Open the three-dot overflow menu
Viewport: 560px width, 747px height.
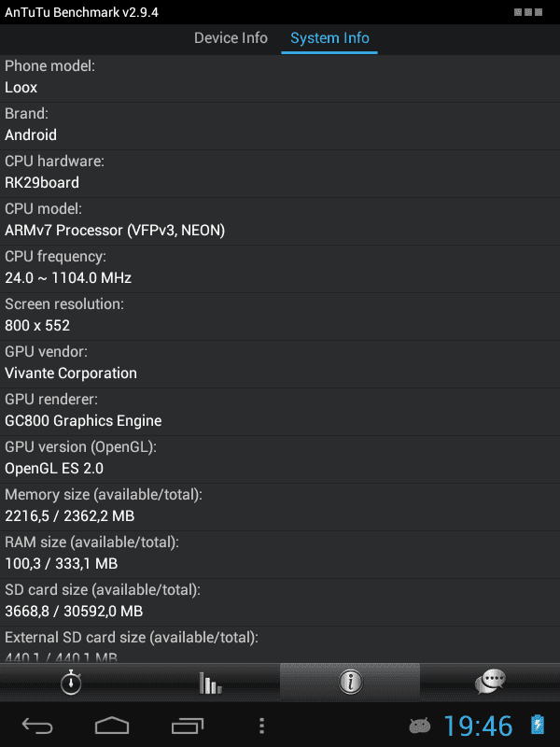coord(261,726)
